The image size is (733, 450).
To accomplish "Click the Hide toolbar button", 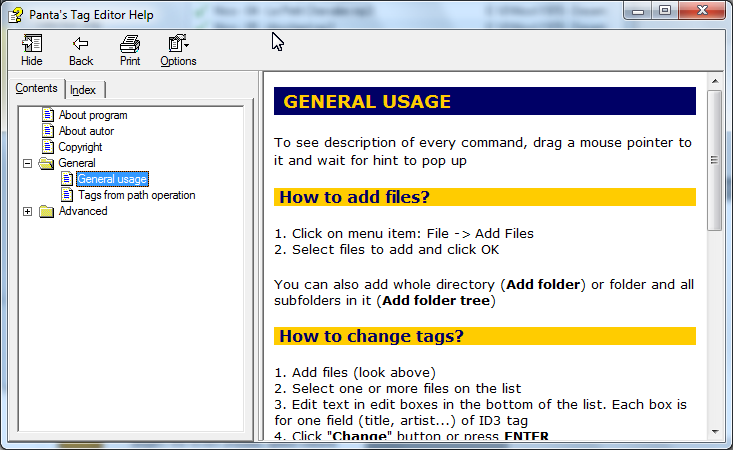I will click(x=32, y=50).
